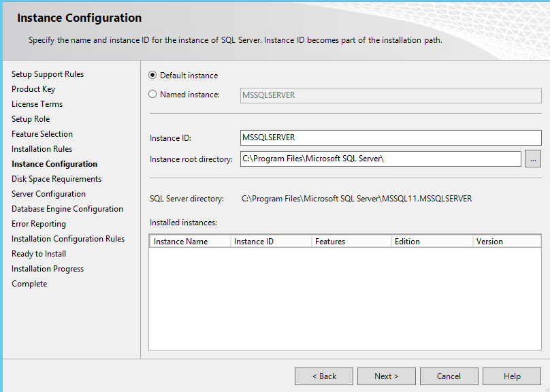Return to previous page with < Back
The image size is (550, 392).
click(x=324, y=376)
